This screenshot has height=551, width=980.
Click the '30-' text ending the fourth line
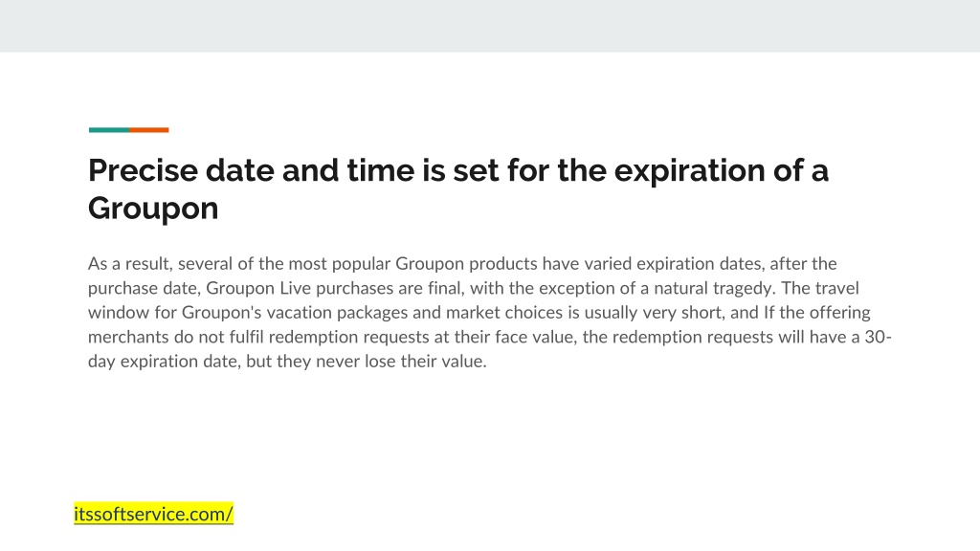(x=879, y=337)
